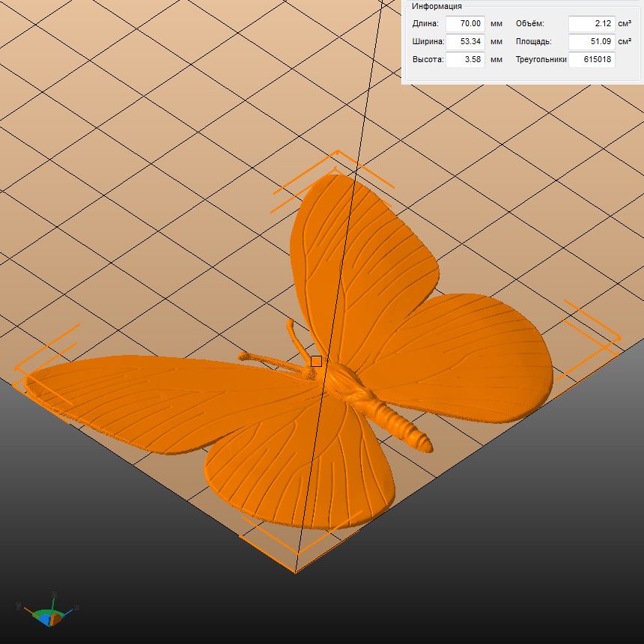Click the Высота (height) field showing 3.58
This screenshot has height=644, width=644.
point(465,60)
